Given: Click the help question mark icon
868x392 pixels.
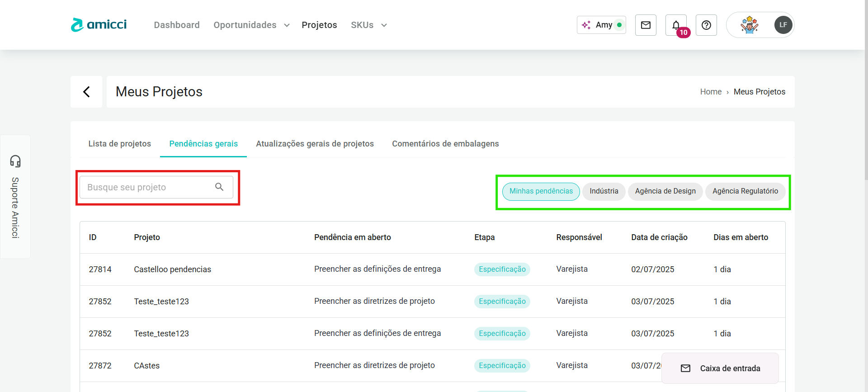Looking at the screenshot, I should (x=706, y=25).
